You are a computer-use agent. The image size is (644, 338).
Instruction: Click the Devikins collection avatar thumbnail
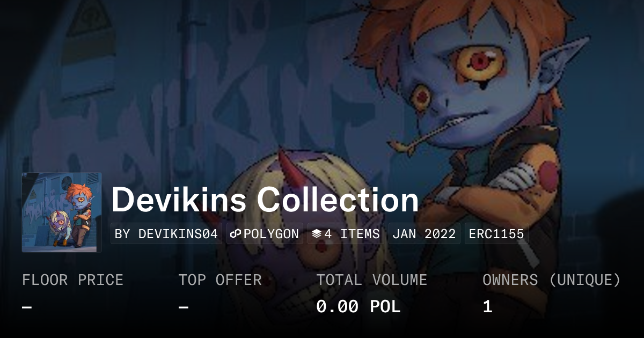tap(62, 212)
